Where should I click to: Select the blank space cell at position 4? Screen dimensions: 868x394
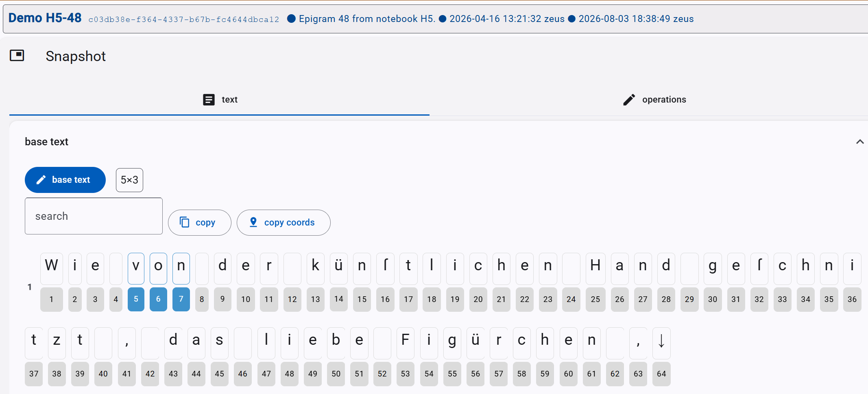tap(116, 269)
